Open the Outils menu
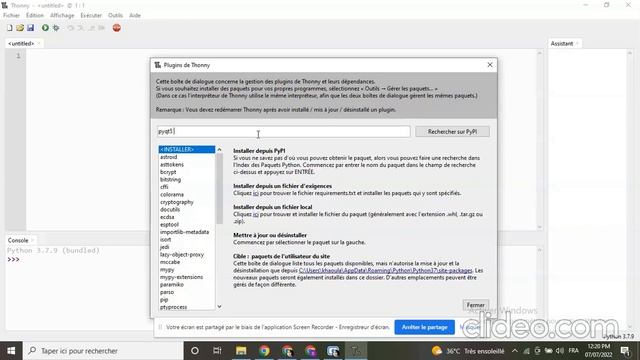Image resolution: width=640 pixels, height=360 pixels. click(x=116, y=16)
